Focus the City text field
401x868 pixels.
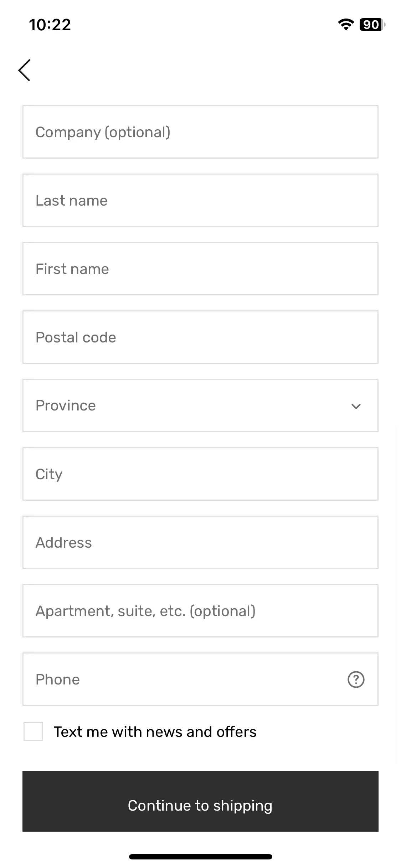click(x=200, y=474)
